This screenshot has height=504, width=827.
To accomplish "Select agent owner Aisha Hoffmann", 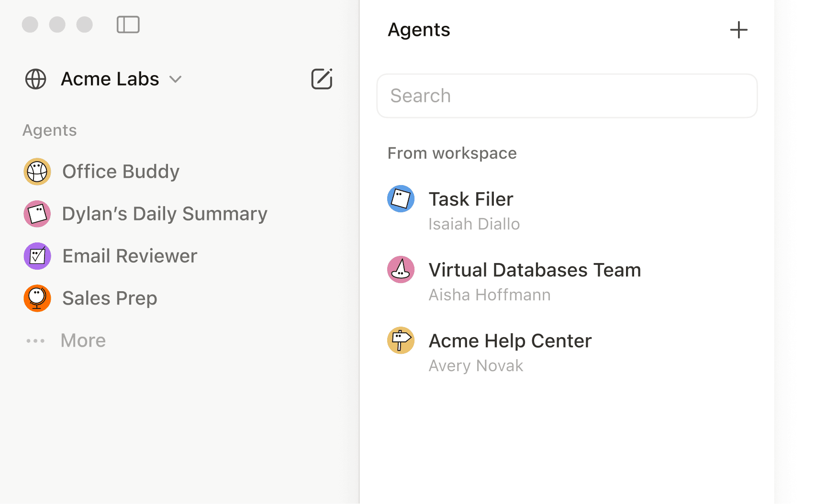I will click(489, 294).
